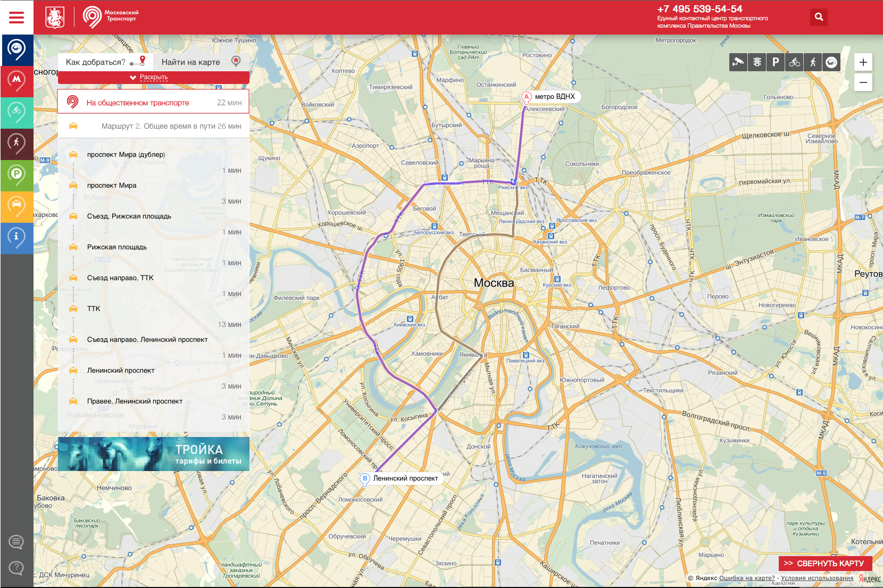The image size is (883, 588).
Task: Click the Moscow coat of arms logo
Action: click(x=55, y=18)
